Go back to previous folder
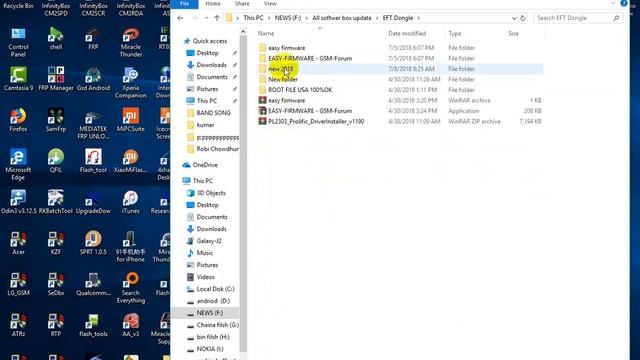 click(180, 18)
